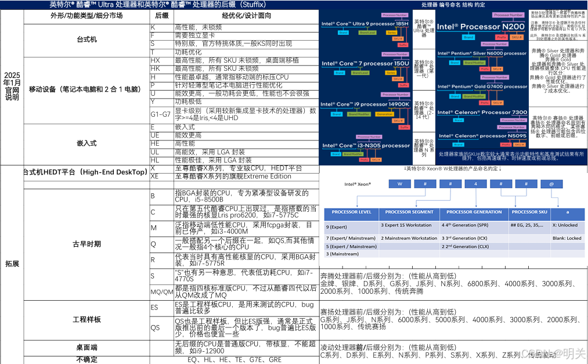Select Intel Pentium Gold G7400 processor label
This screenshot has width=588, height=364.
coord(482,87)
